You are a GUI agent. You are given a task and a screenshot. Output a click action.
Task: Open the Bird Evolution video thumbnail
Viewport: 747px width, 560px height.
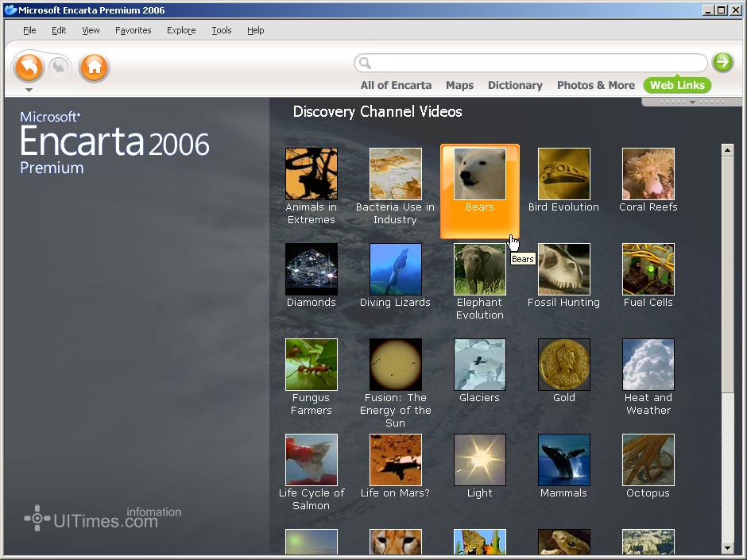564,174
